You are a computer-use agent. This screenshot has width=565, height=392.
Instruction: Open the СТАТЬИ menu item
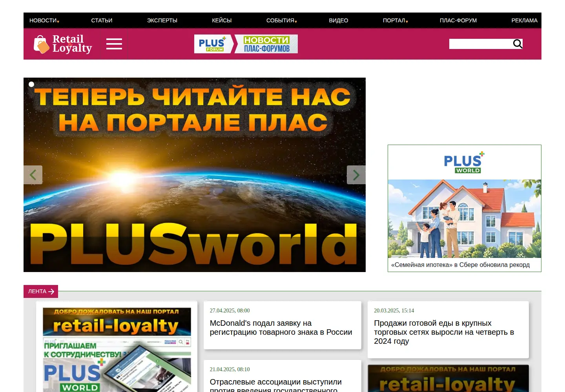(x=102, y=20)
